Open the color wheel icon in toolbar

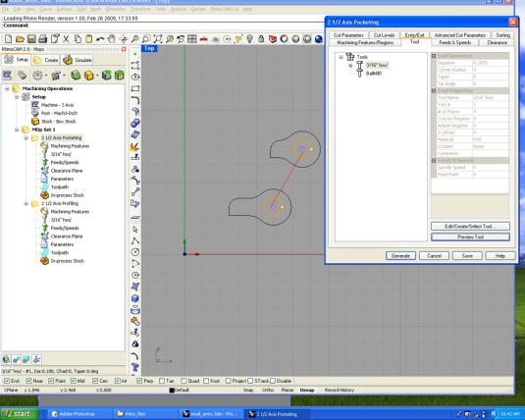click(x=284, y=39)
